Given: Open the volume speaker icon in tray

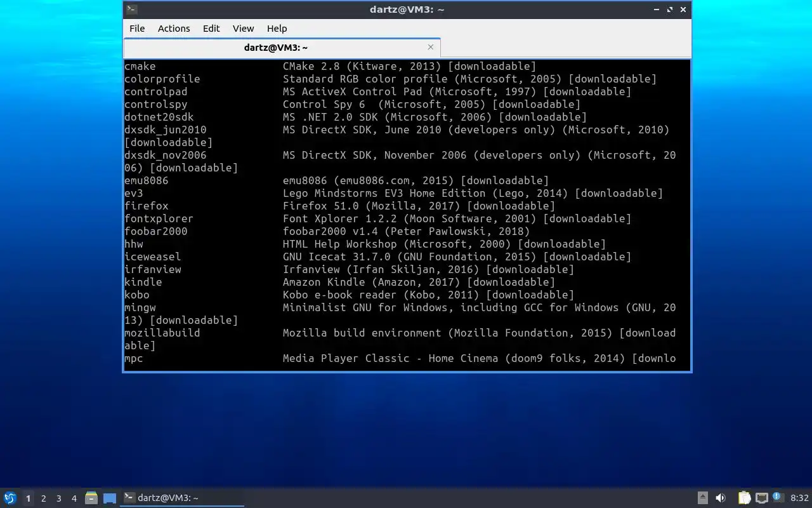Looking at the screenshot, I should coord(721,498).
